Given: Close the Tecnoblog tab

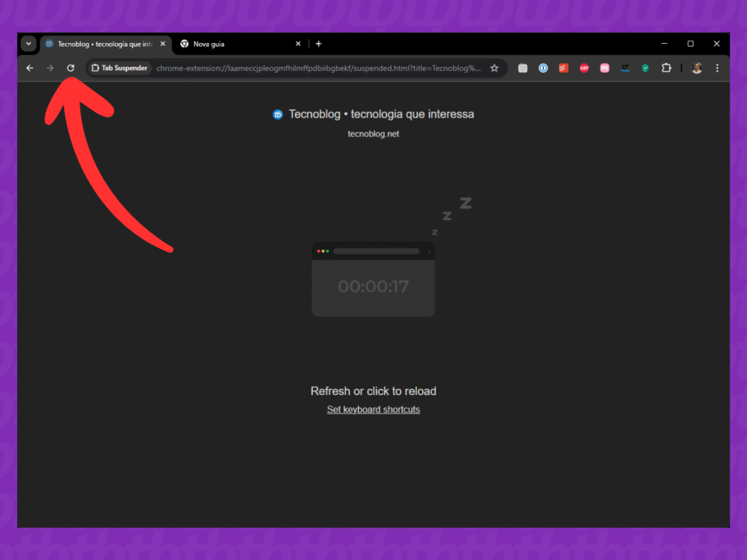Looking at the screenshot, I should (163, 44).
